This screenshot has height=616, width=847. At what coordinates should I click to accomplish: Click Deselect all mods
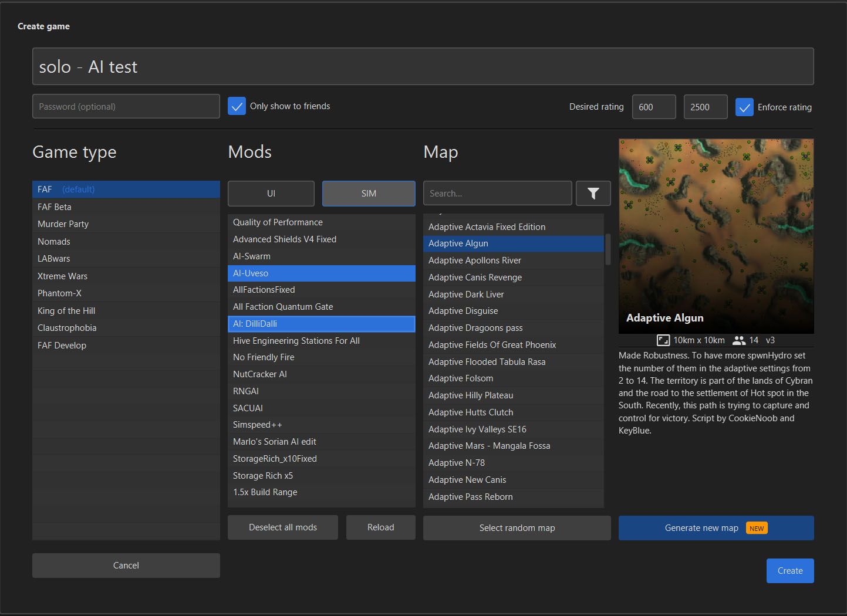tap(283, 527)
